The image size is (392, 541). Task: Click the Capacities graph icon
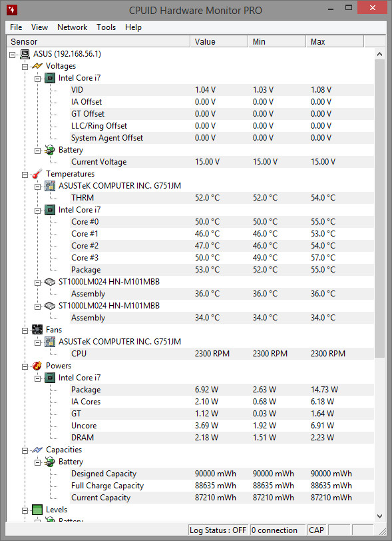(x=37, y=450)
